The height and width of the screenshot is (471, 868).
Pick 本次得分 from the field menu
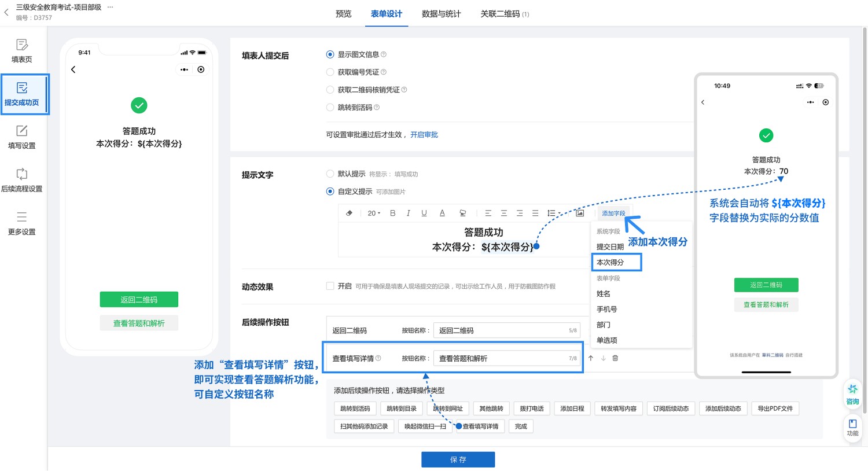click(x=616, y=262)
